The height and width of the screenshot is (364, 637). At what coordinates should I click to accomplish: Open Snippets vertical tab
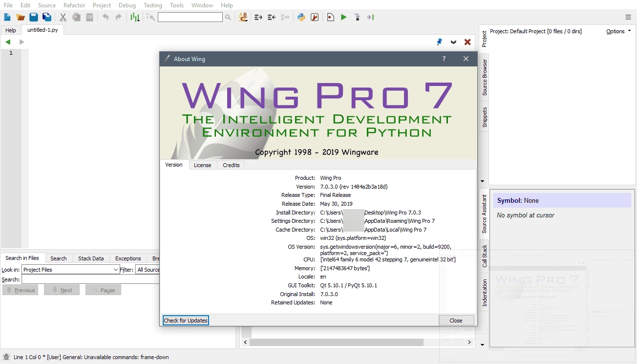tap(484, 117)
